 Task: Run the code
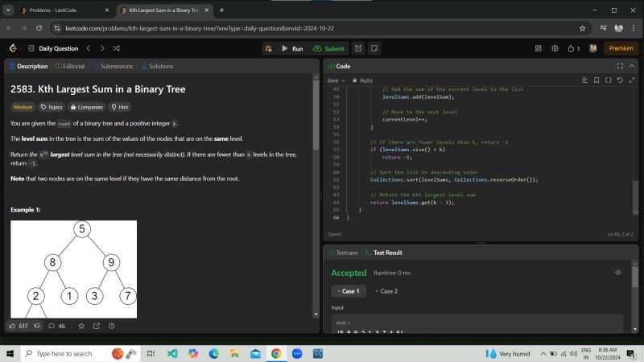292,48
